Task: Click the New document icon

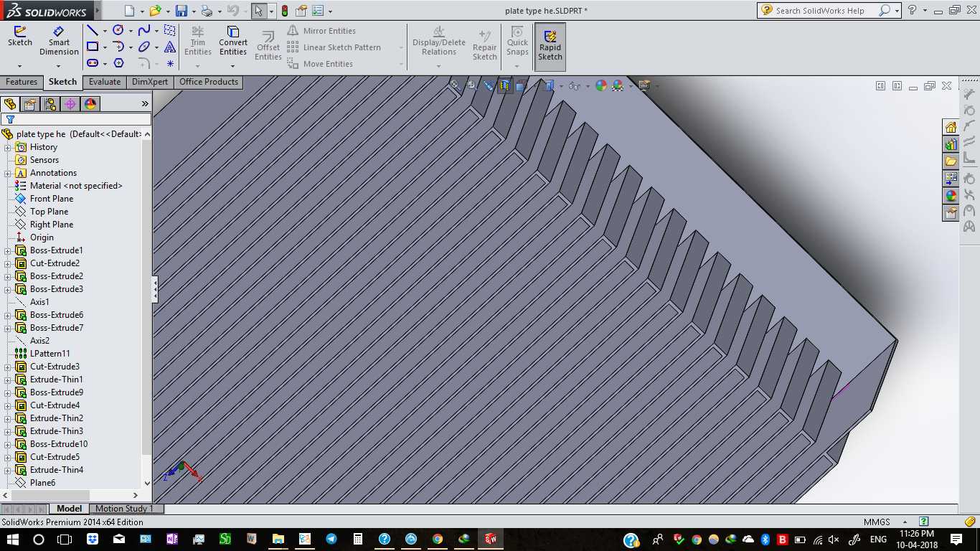Action: [129, 11]
